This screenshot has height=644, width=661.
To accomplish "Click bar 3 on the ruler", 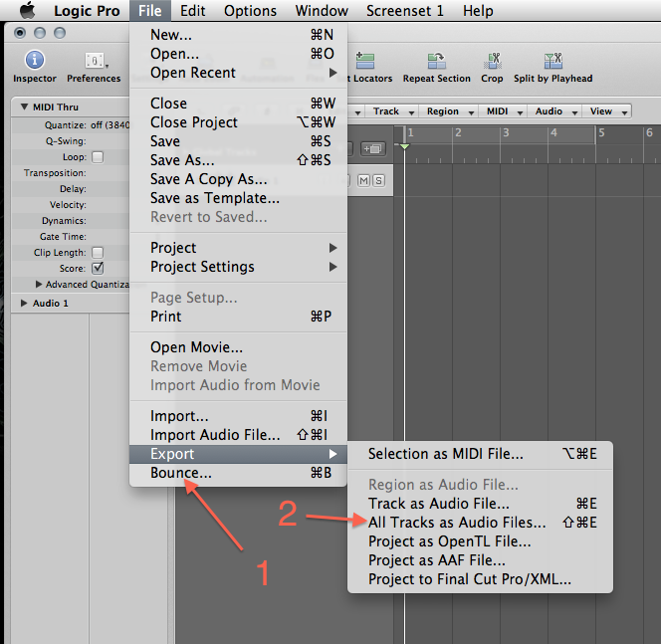I will pos(506,132).
